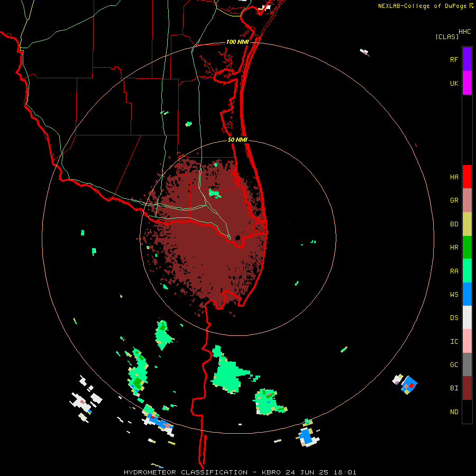Click the 'RF' legend label
The image size is (476, 476).
click(454, 59)
